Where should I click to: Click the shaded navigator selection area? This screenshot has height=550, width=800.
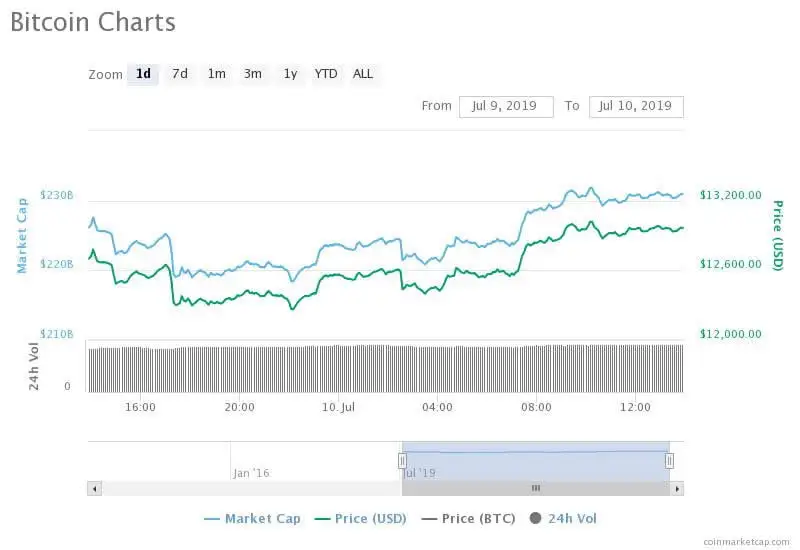[535, 460]
